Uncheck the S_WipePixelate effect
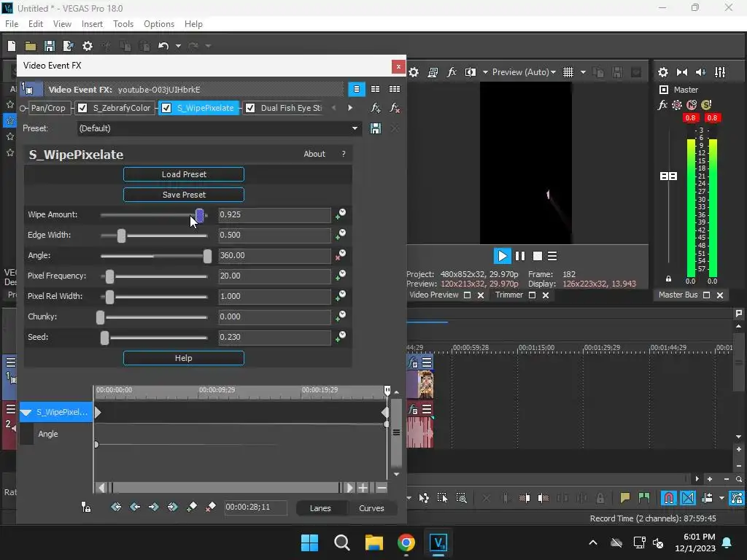747x560 pixels. 166,108
